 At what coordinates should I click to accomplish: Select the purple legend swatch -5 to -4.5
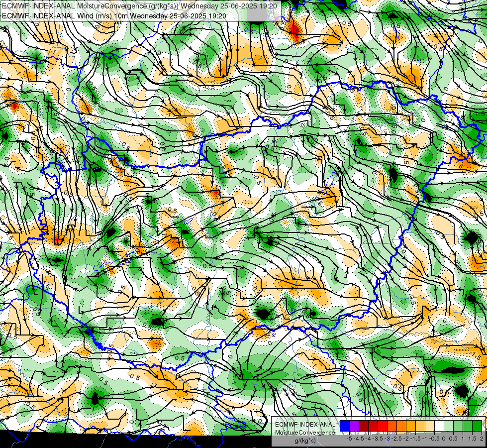354,426
